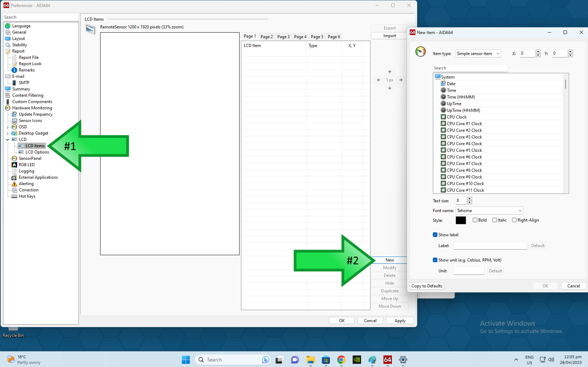Open the Language preferences icon
The width and height of the screenshot is (588, 367).
[x=8, y=26]
